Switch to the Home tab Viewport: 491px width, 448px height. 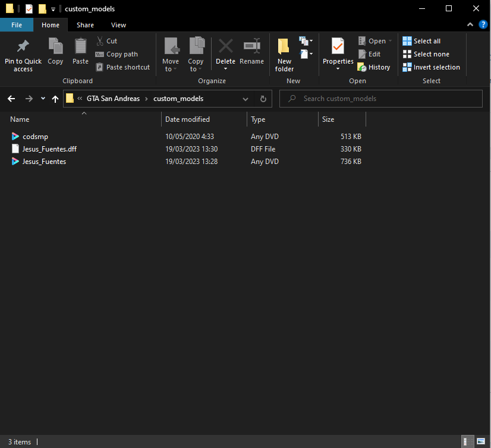[51, 25]
